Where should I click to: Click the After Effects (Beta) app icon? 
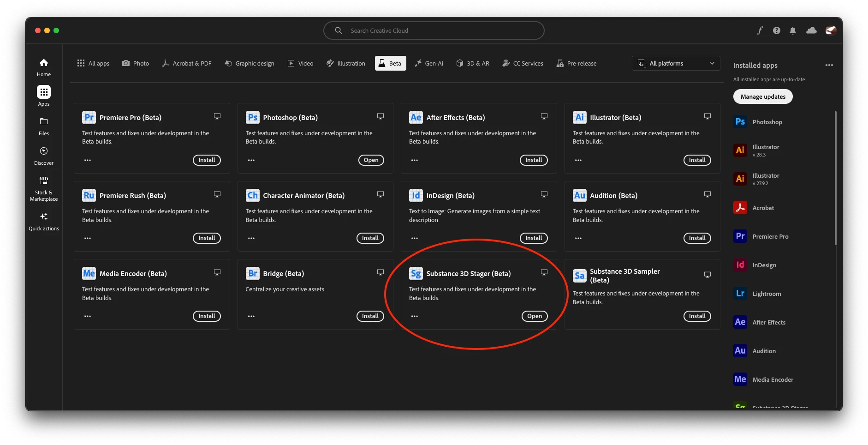[x=416, y=117]
